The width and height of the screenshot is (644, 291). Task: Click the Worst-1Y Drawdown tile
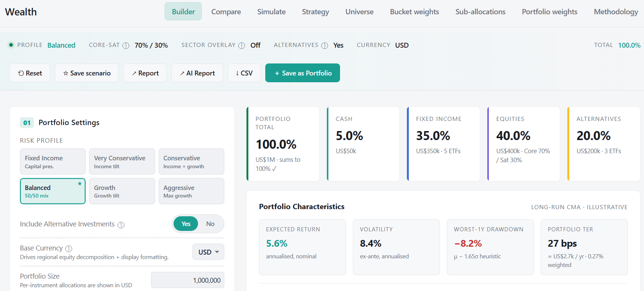click(x=490, y=247)
